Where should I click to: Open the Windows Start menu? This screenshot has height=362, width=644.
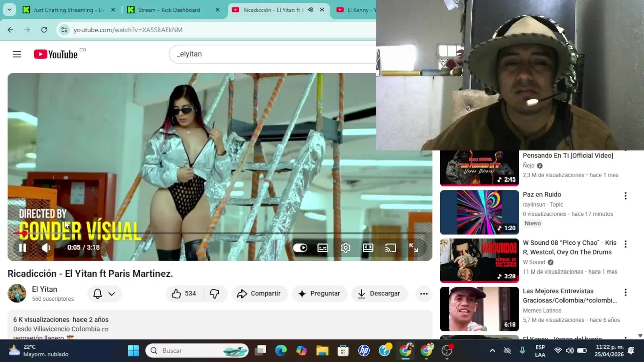coord(133,351)
